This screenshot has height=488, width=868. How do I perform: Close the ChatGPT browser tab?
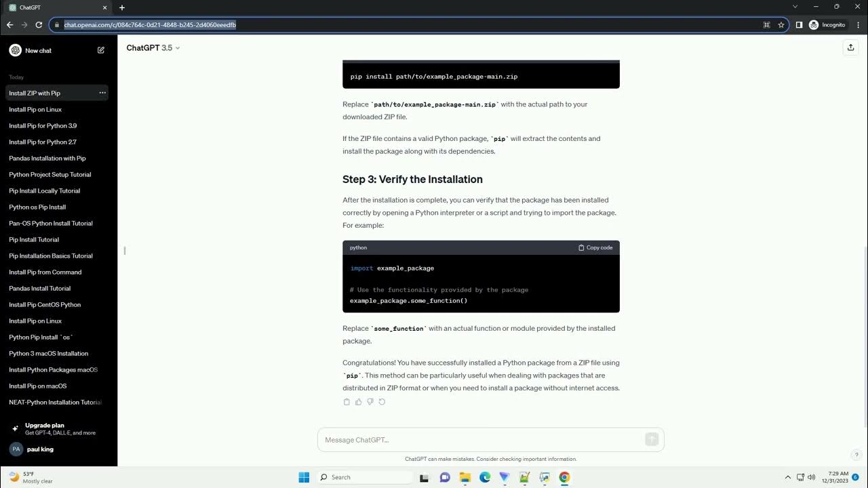104,7
